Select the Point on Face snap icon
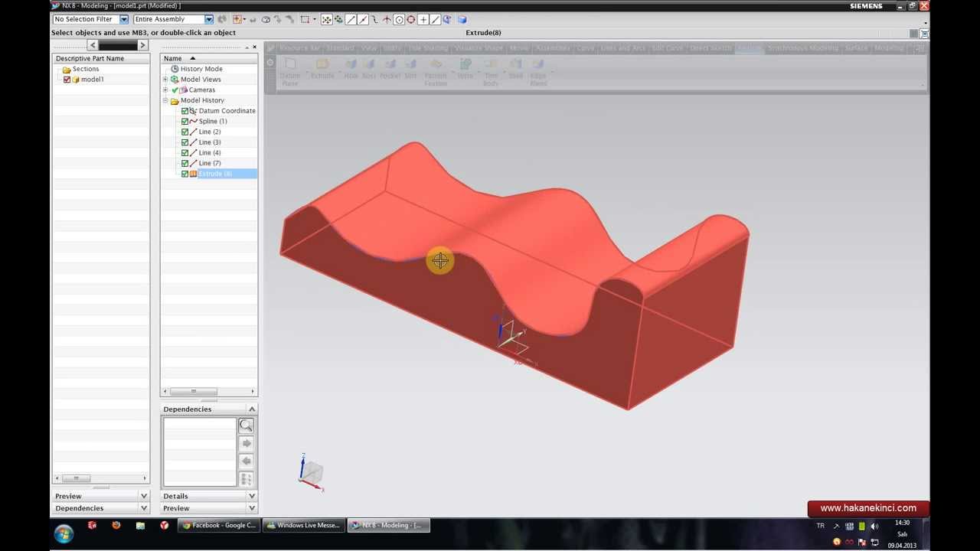This screenshot has width=980, height=551. [446, 19]
